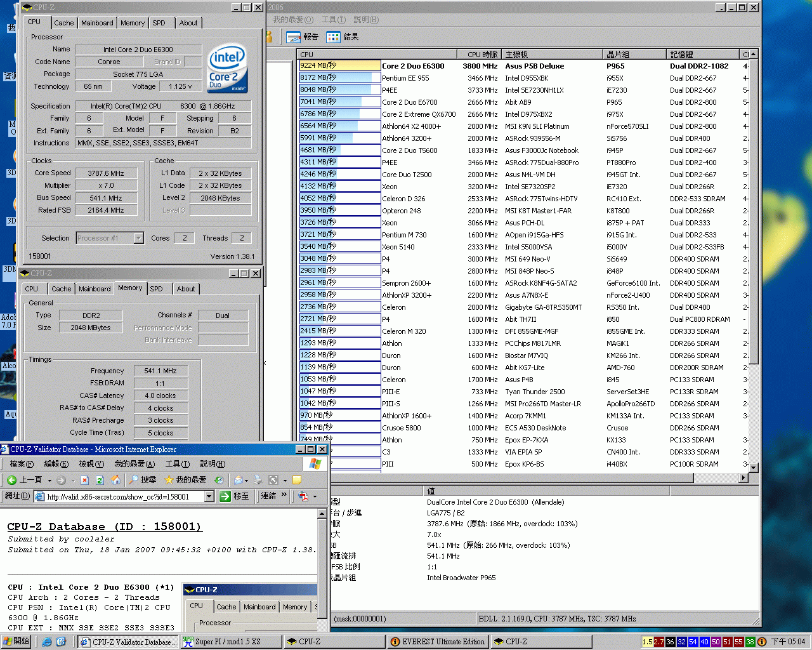Go to the Home page in Internet Explorer
The image size is (812, 650).
coord(115,480)
